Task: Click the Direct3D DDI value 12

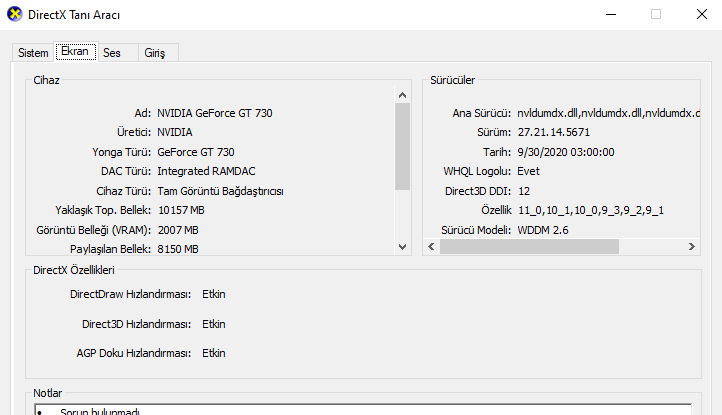Action: (x=524, y=191)
